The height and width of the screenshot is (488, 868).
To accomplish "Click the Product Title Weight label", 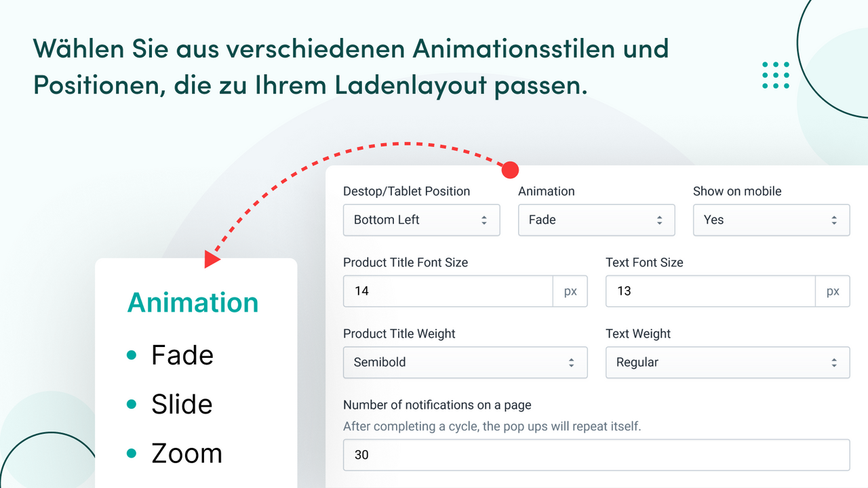I will click(x=399, y=333).
